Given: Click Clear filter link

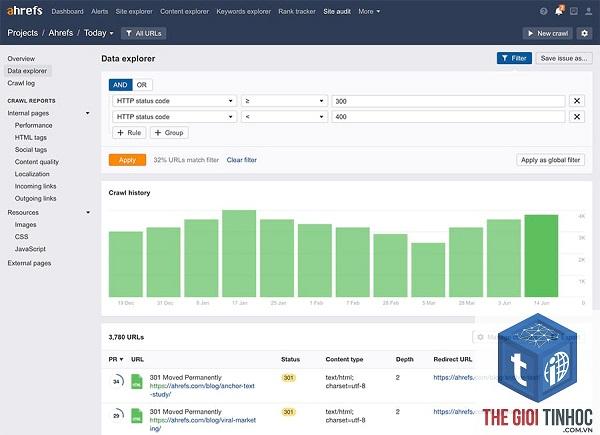Looking at the screenshot, I should click(x=241, y=160).
